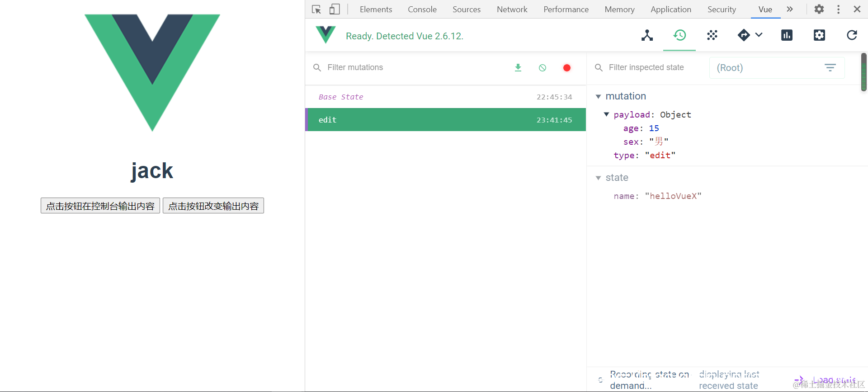Click the state panel scrollbar
This screenshot has width=868, height=392.
pyautogui.click(x=863, y=72)
